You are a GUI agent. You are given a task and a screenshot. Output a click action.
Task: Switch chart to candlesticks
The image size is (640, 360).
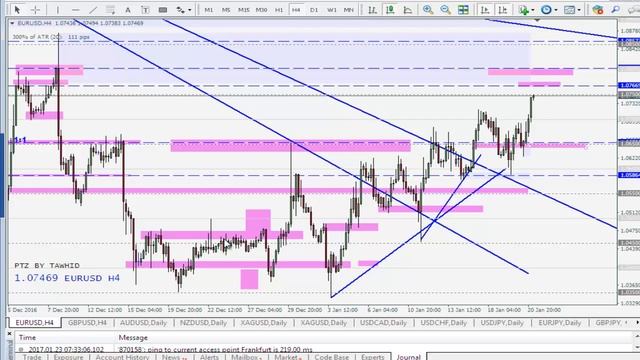[x=390, y=9]
